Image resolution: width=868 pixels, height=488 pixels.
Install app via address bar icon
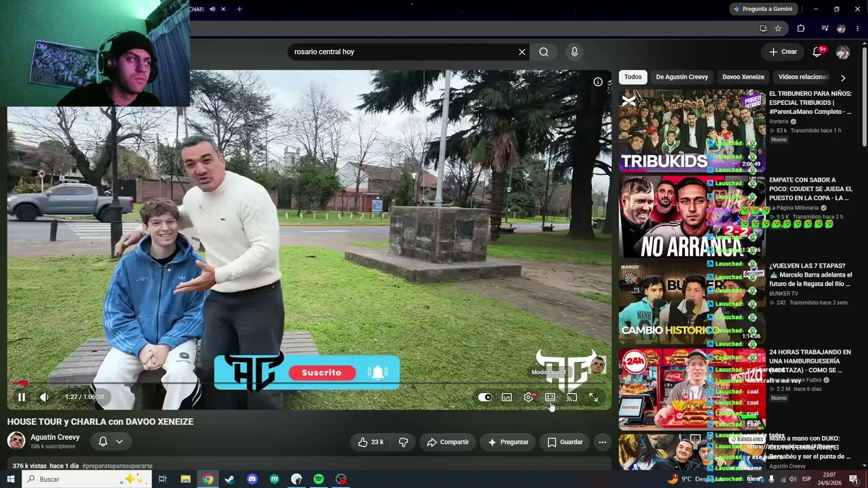763,28
